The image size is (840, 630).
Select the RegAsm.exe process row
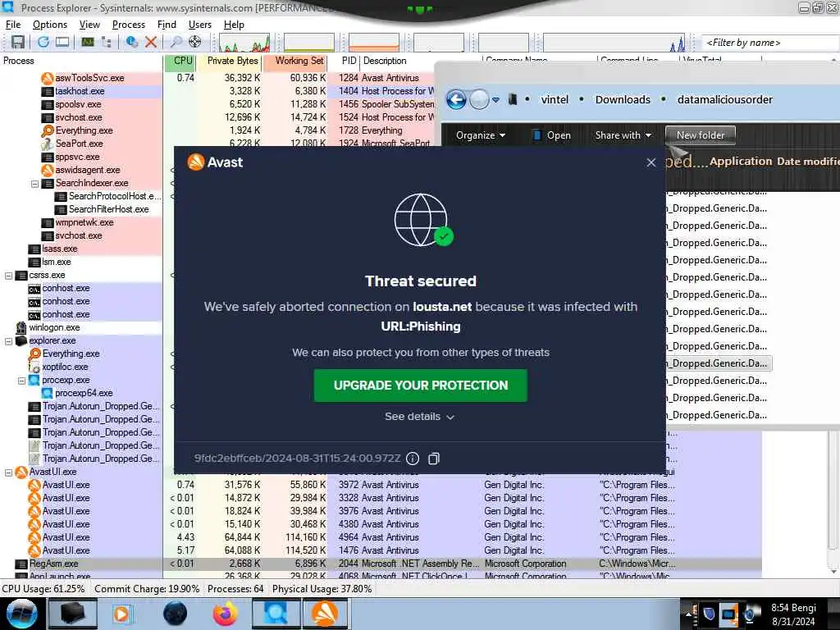pos(381,564)
